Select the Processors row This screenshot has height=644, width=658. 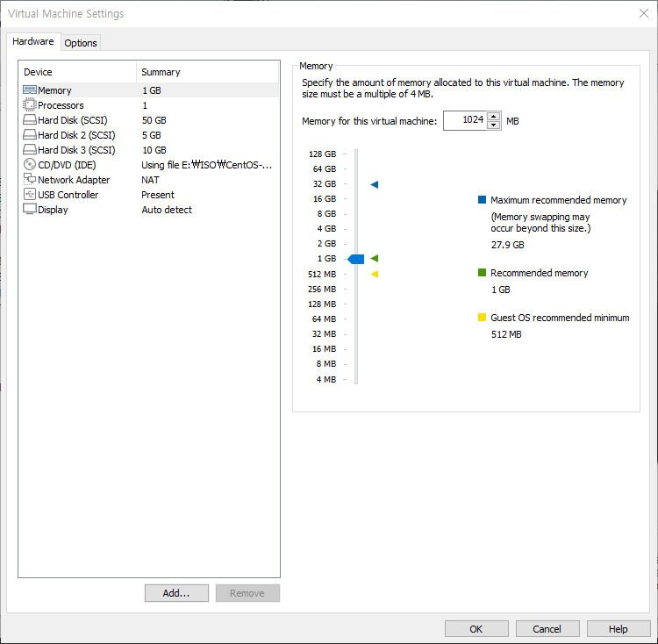click(x=150, y=105)
